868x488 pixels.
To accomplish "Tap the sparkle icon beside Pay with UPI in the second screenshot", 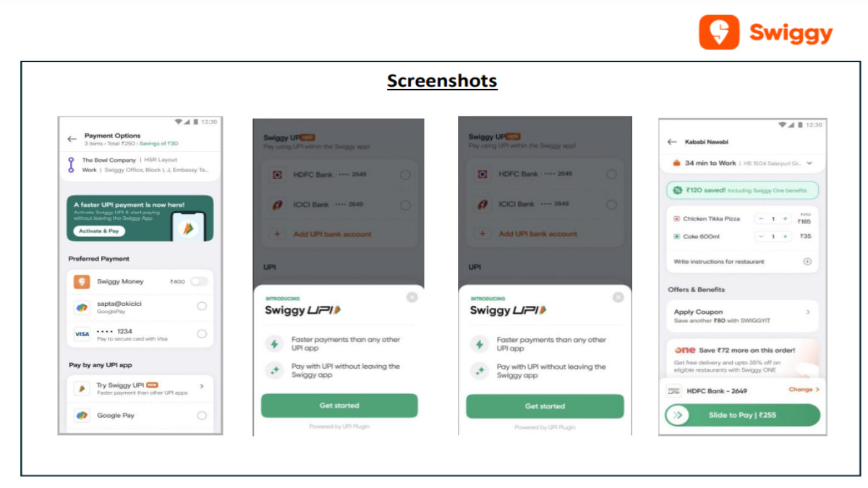I will click(x=275, y=372).
